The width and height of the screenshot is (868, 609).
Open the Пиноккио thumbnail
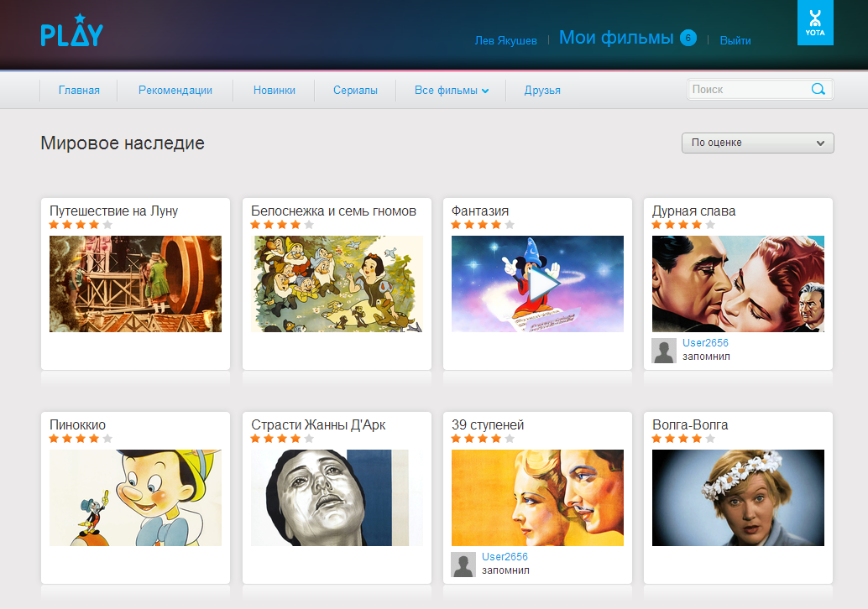coord(136,497)
